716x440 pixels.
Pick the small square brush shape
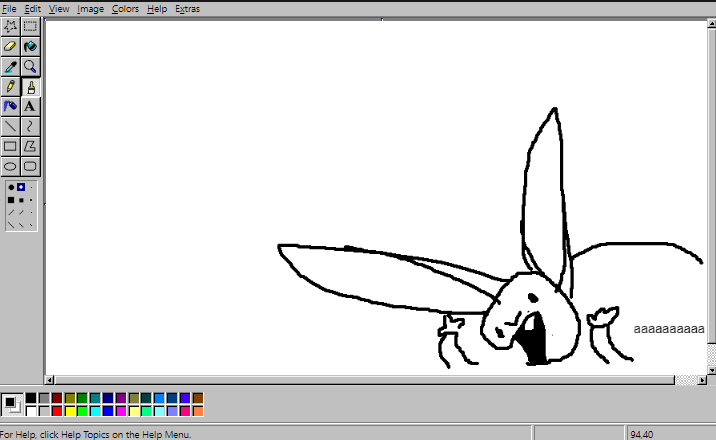pos(31,200)
